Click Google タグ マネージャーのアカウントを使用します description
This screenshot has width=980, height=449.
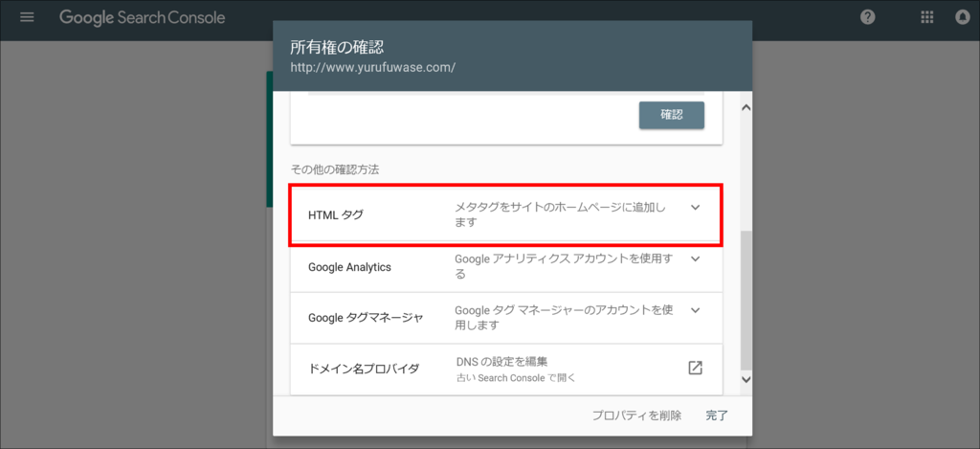563,318
